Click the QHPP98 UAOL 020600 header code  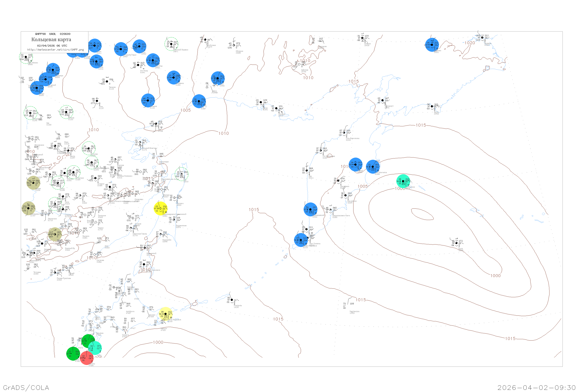coord(53,34)
